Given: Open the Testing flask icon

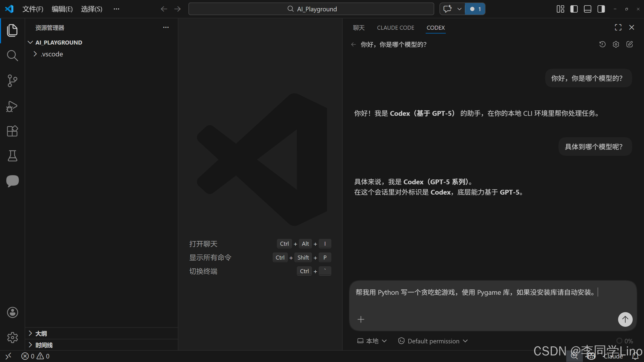Looking at the screenshot, I should (x=12, y=156).
